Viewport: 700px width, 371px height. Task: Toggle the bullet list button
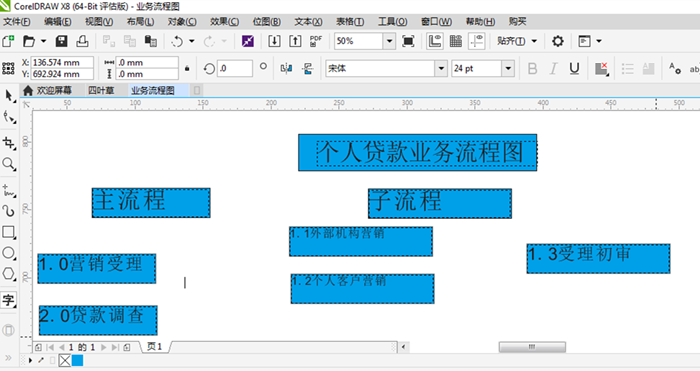click(x=628, y=69)
